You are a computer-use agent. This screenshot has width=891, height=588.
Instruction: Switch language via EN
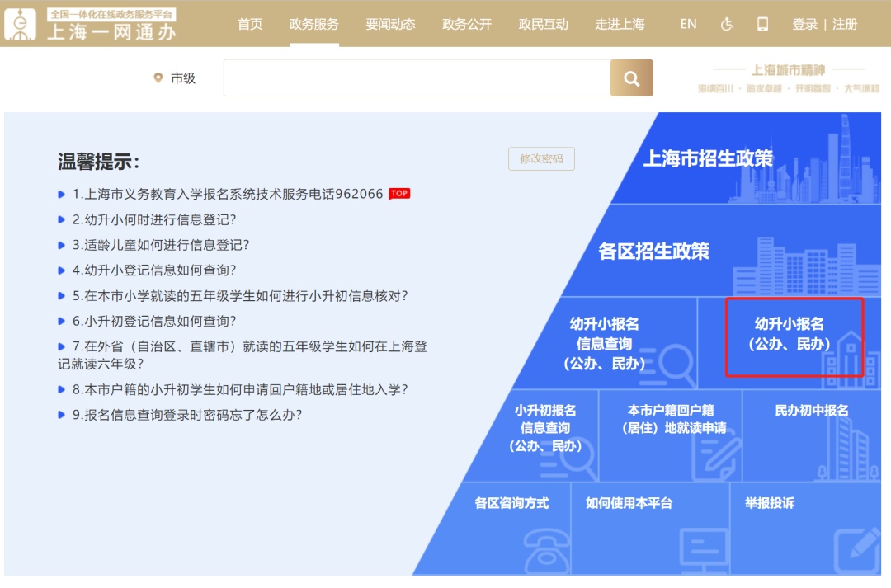[x=688, y=24]
